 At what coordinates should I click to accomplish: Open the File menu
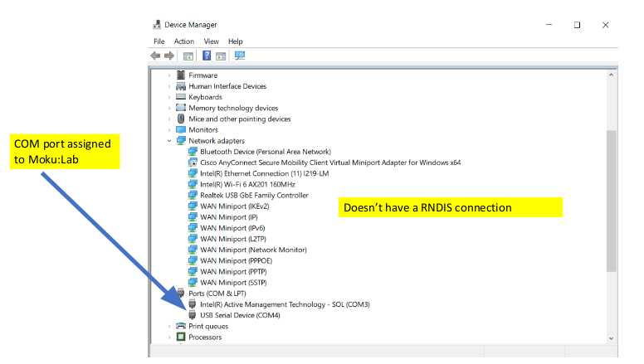point(159,41)
